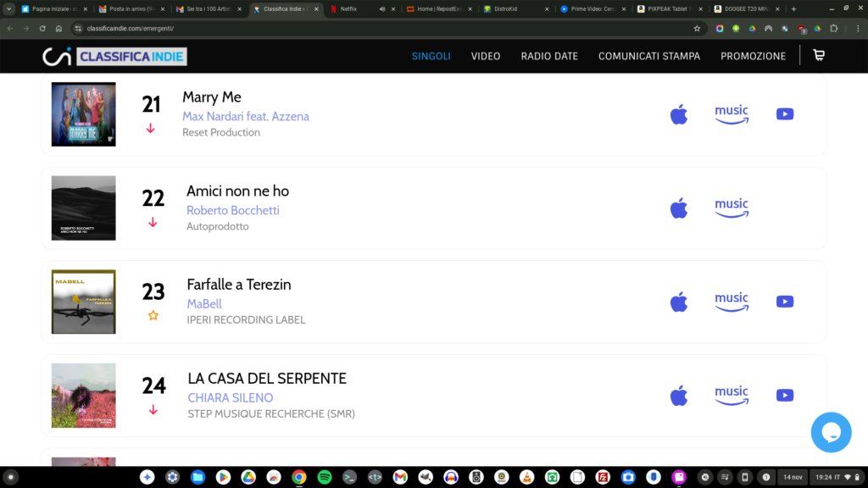Open the song Amici non ne ho
868x488 pixels.
[237, 191]
